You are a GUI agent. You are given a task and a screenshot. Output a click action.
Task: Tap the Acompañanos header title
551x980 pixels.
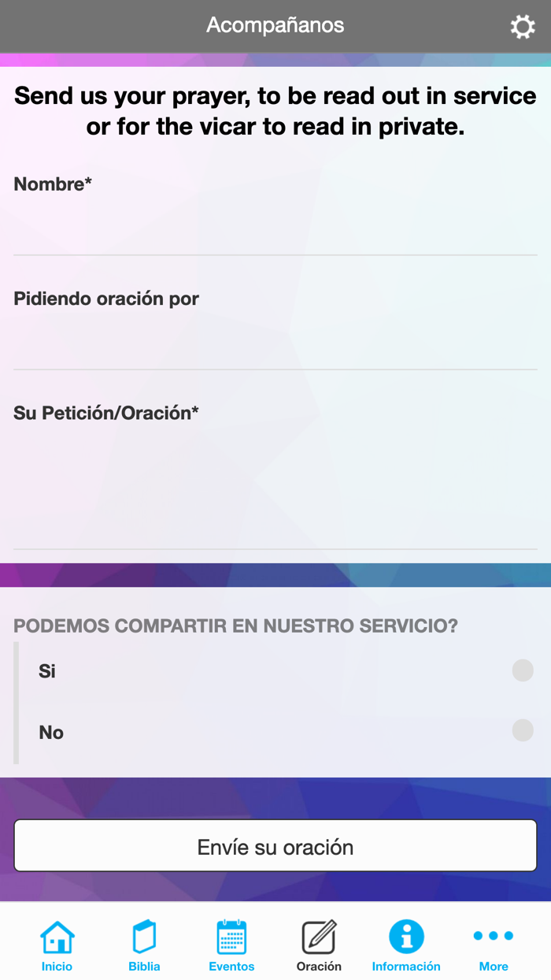pyautogui.click(x=275, y=25)
